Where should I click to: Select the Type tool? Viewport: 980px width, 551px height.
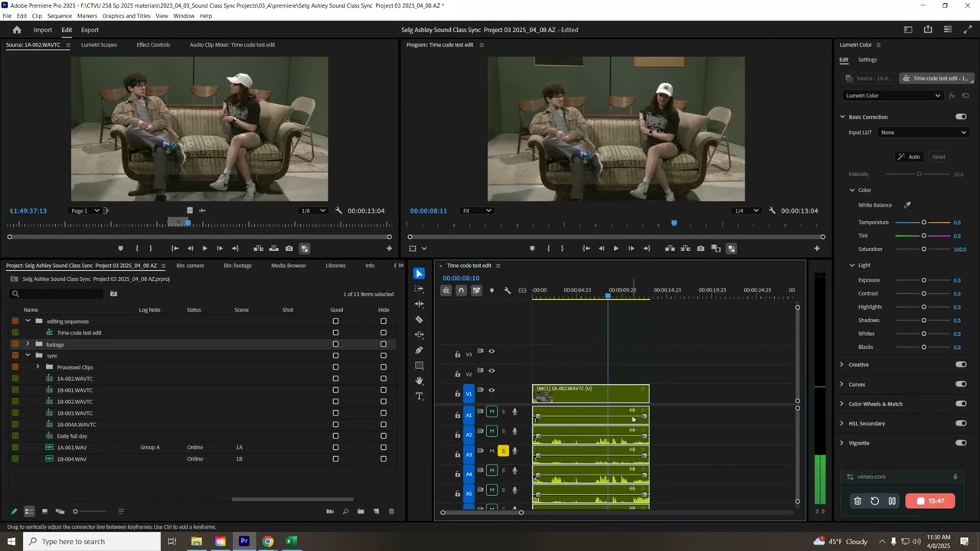pos(419,396)
